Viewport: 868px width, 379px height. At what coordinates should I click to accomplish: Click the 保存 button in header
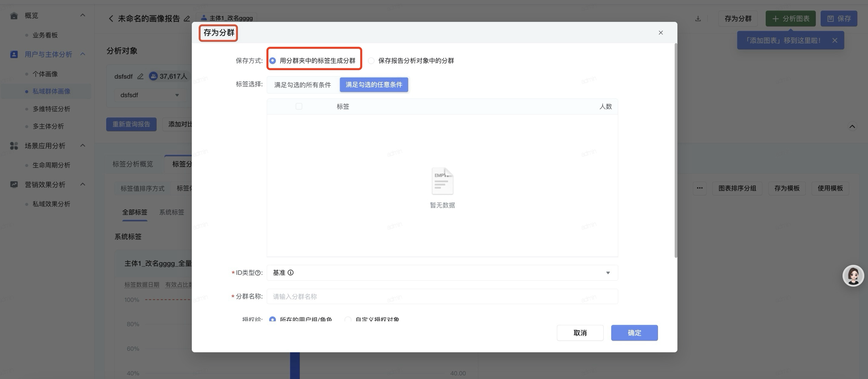coord(839,19)
